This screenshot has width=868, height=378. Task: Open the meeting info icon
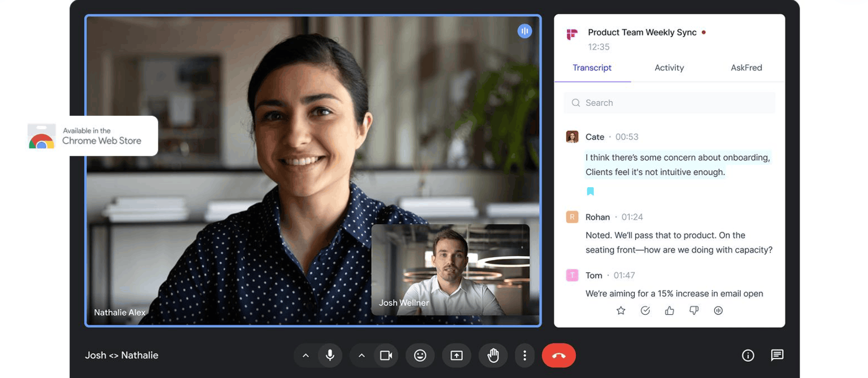(x=748, y=356)
